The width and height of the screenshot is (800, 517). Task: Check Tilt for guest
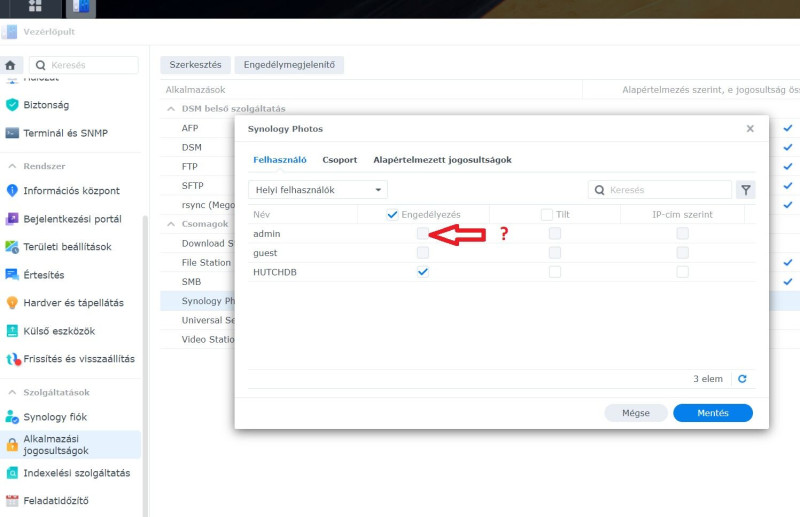click(x=555, y=253)
